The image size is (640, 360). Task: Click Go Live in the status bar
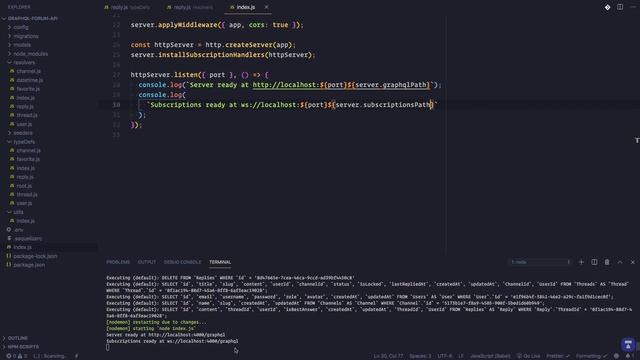coord(529,356)
